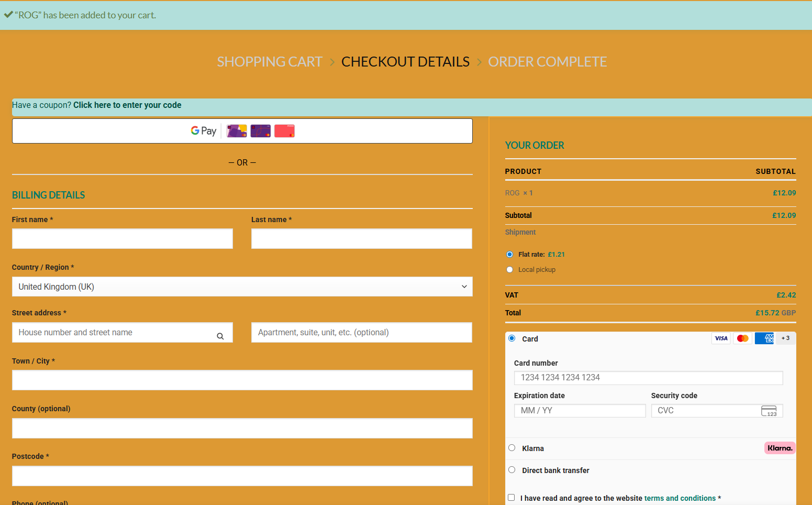Open the ORDER COMPLETE step

coord(547,61)
